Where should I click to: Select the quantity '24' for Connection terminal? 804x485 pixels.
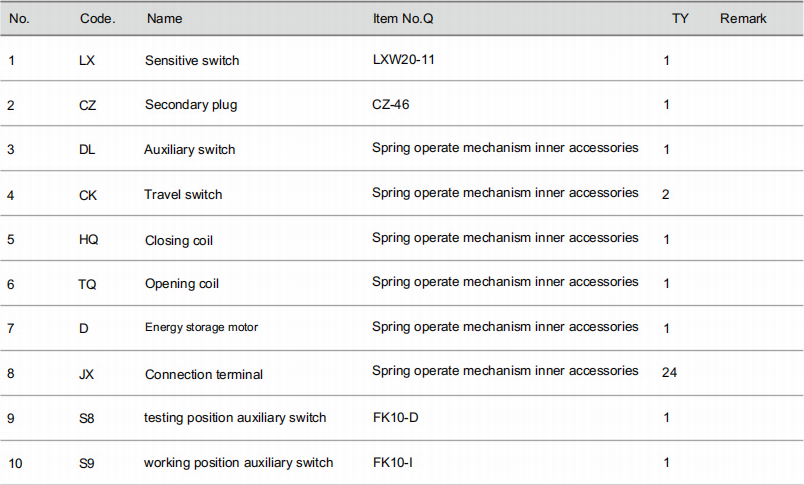point(669,372)
